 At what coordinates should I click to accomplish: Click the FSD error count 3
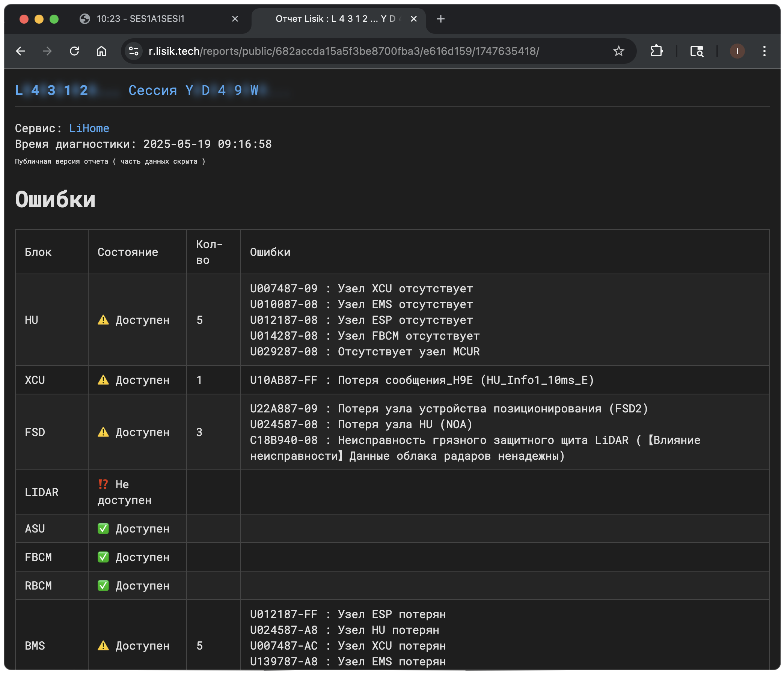pyautogui.click(x=199, y=432)
